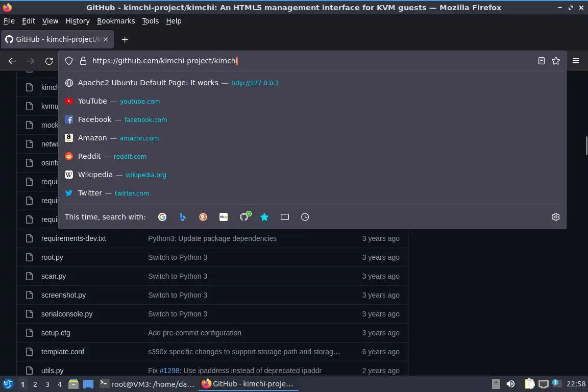
Task: Open the Tools menu
Action: tap(151, 21)
